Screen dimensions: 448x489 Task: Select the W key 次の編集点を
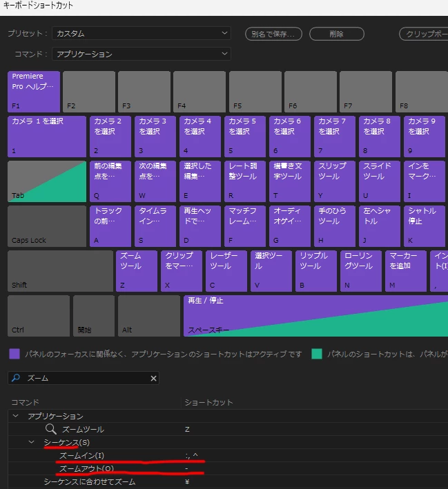click(x=155, y=181)
